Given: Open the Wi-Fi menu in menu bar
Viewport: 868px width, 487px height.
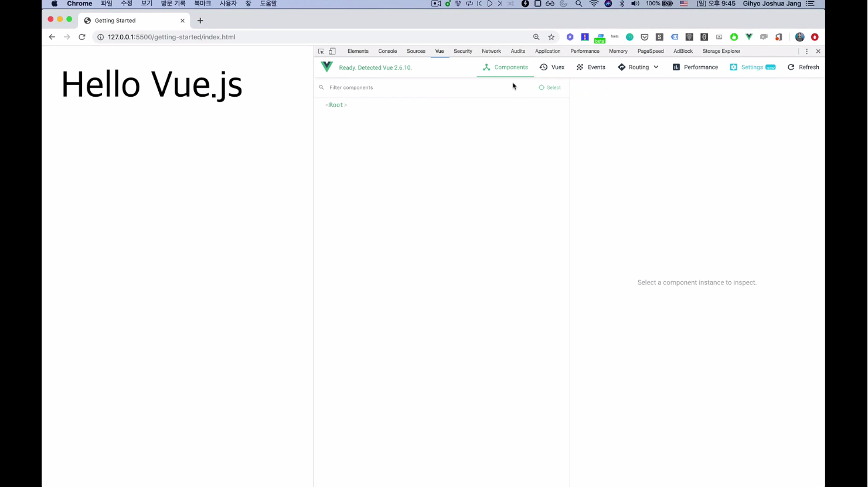Looking at the screenshot, I should [594, 4].
